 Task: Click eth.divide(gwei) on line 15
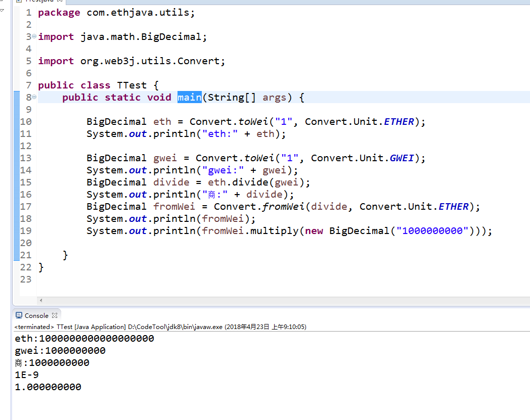256,182
